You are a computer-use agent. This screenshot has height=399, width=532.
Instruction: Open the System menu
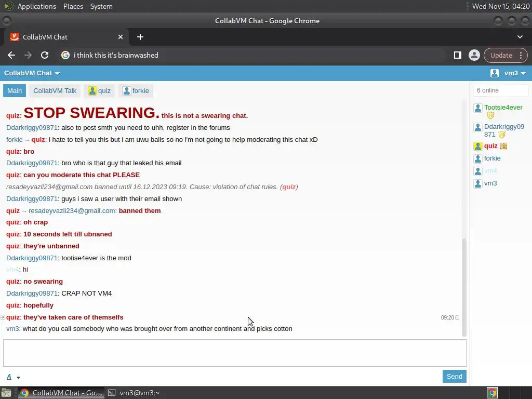pyautogui.click(x=101, y=6)
